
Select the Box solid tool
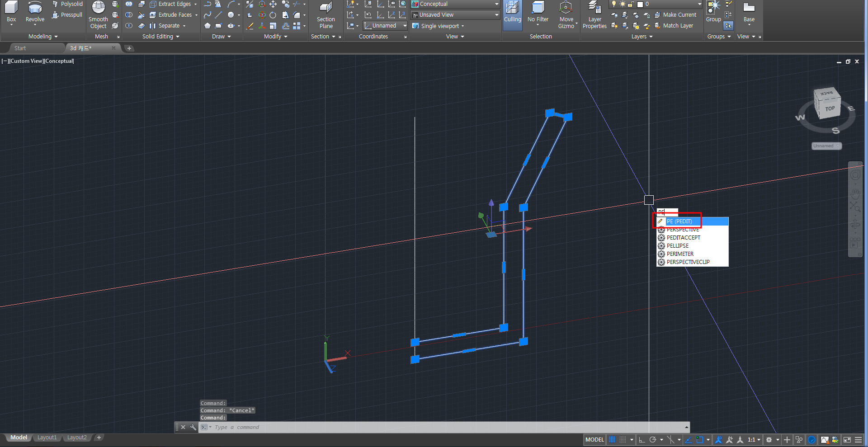(11, 12)
